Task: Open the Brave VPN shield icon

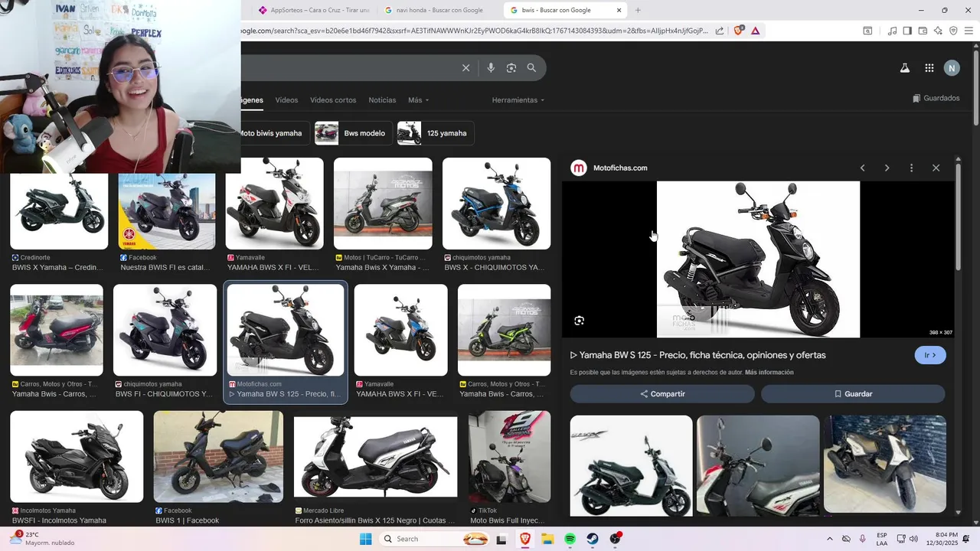Action: coord(953,31)
